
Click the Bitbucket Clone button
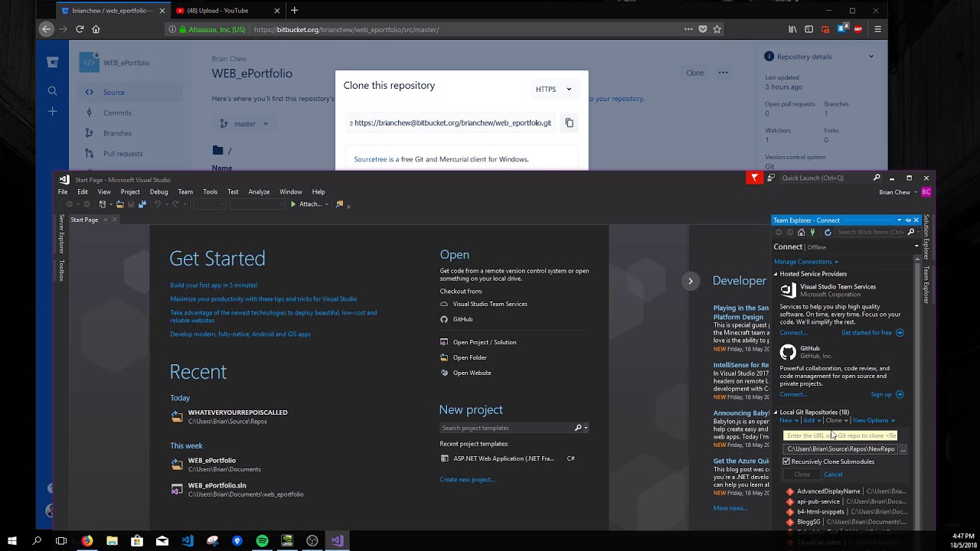pos(695,73)
